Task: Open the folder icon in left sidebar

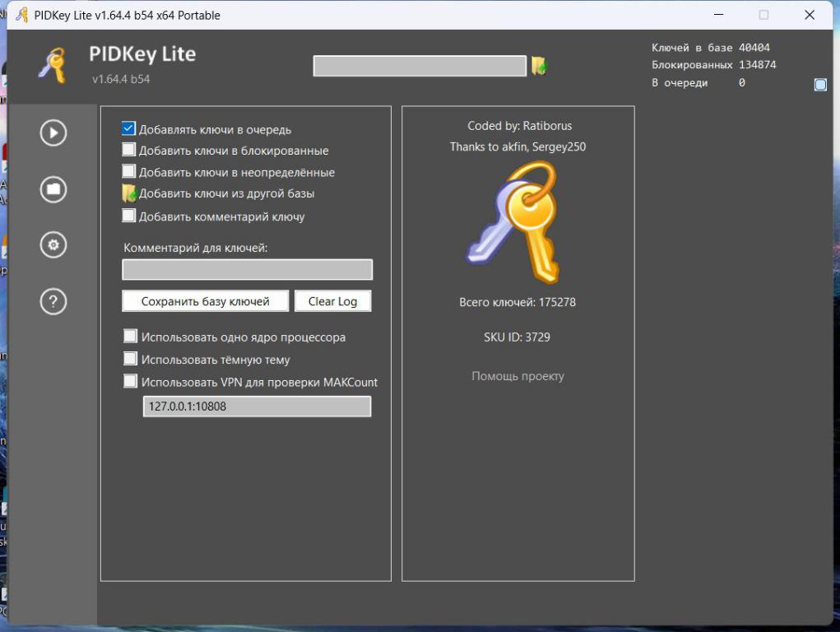Action: pyautogui.click(x=53, y=189)
